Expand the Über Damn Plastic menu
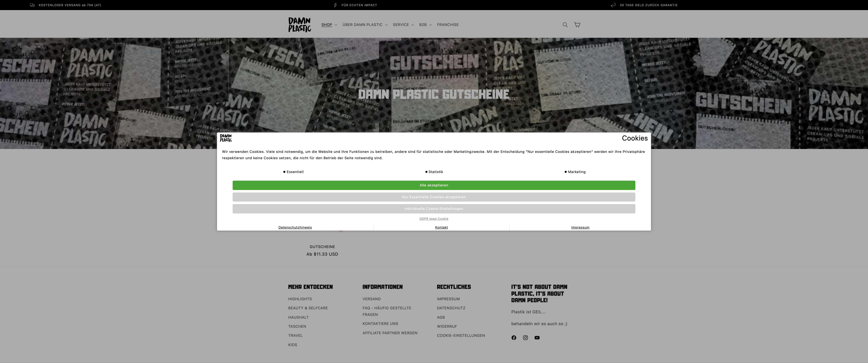This screenshot has height=363, width=868. point(365,25)
